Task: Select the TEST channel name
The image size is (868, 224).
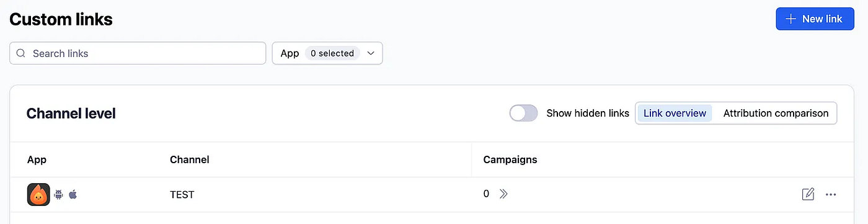Action: point(182,195)
